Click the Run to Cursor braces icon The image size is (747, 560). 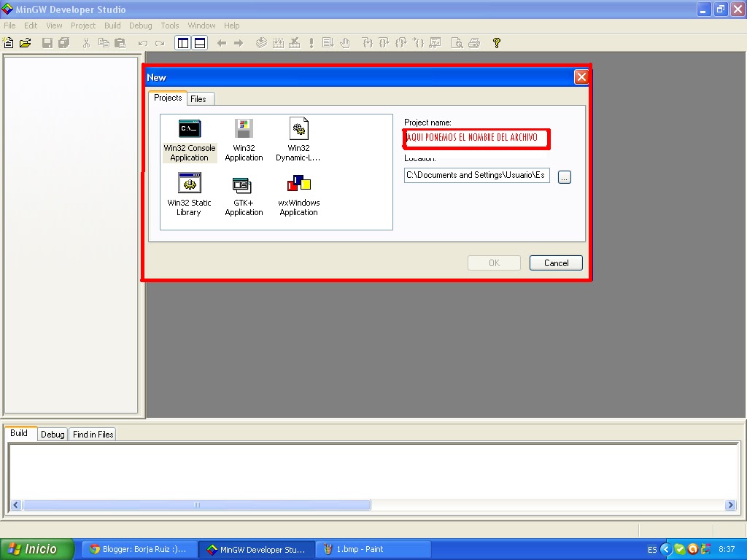418,43
